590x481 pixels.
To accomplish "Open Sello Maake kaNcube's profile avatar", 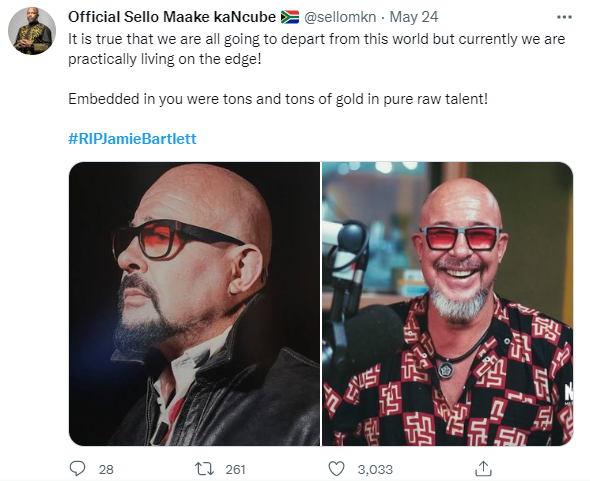I will (32, 31).
